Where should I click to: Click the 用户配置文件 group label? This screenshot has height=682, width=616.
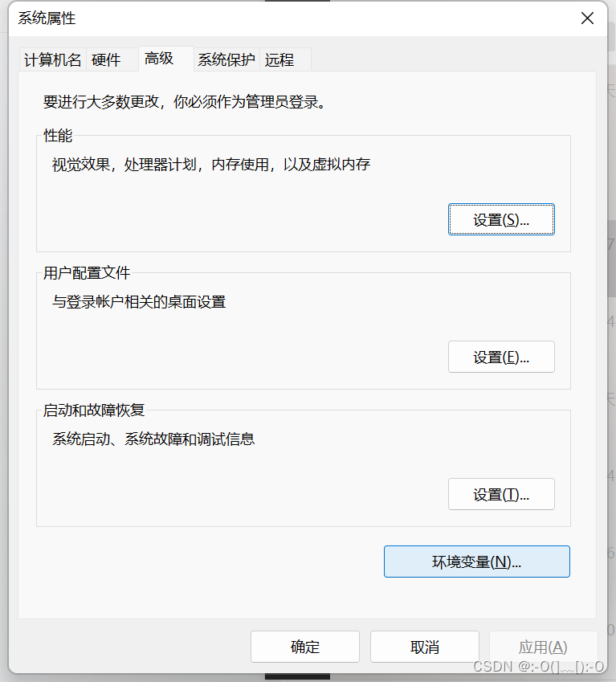point(87,273)
